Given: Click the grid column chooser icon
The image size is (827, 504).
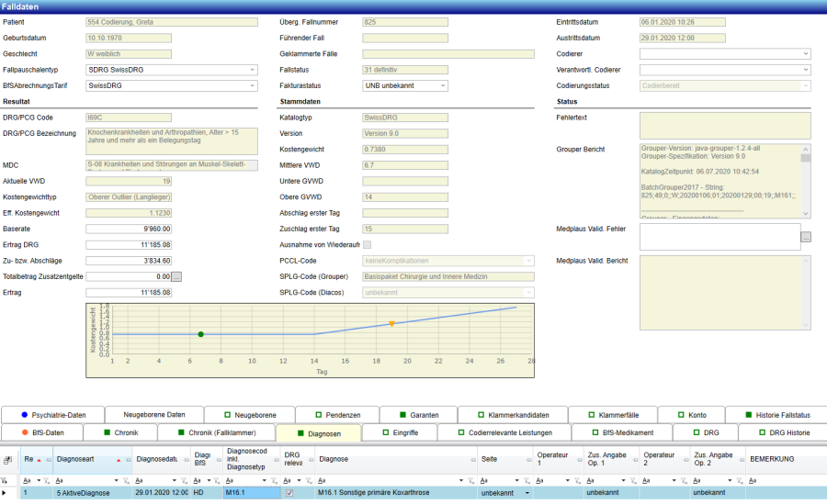Looking at the screenshot, I should 7,459.
